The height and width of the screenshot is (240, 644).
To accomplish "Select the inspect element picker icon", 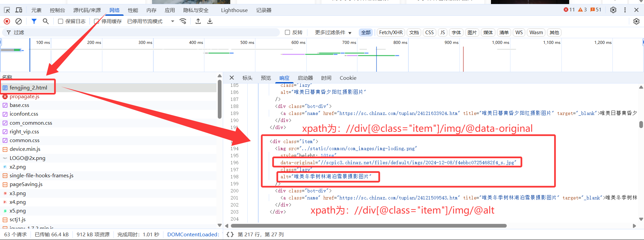I will click(7, 10).
